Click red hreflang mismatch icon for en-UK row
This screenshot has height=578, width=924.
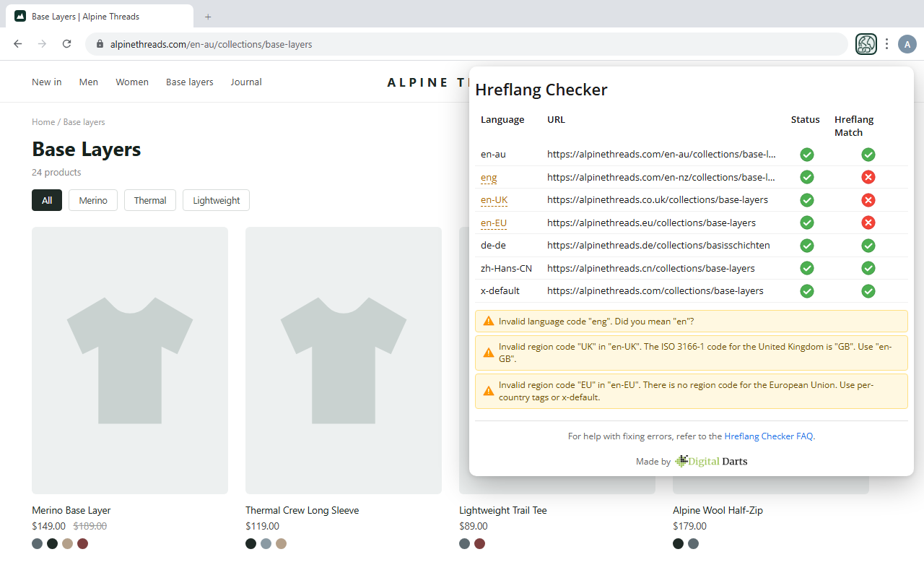click(868, 200)
